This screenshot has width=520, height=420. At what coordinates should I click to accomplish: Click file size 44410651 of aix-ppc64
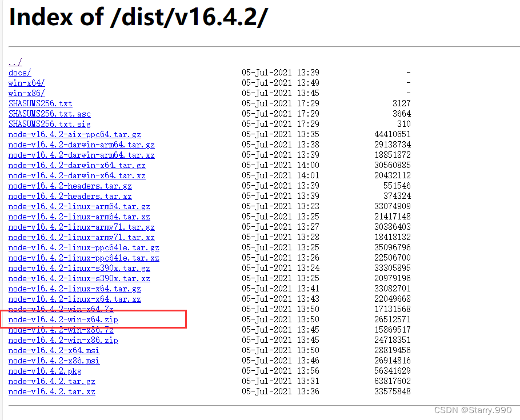393,134
